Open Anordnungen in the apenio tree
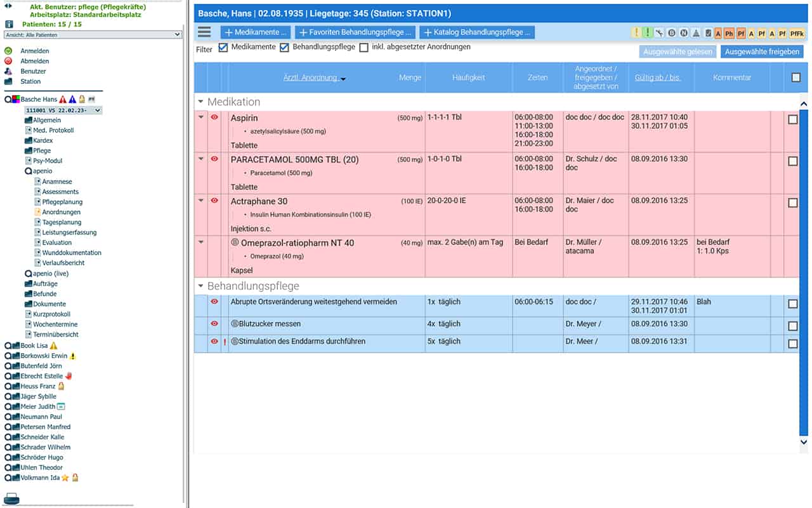This screenshot has width=812, height=508. tap(61, 212)
